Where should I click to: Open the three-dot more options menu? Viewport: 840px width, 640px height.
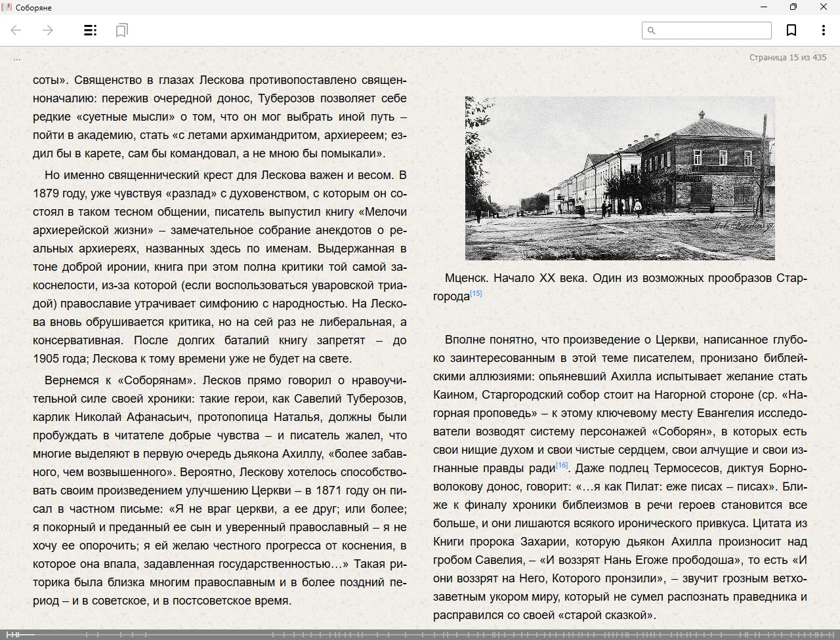point(823,30)
